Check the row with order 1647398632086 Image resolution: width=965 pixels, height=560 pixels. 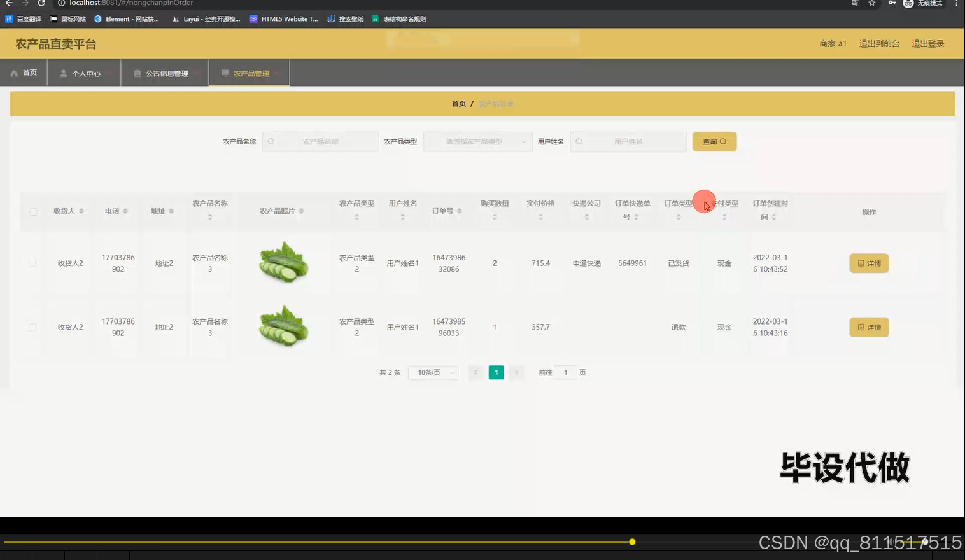32,263
